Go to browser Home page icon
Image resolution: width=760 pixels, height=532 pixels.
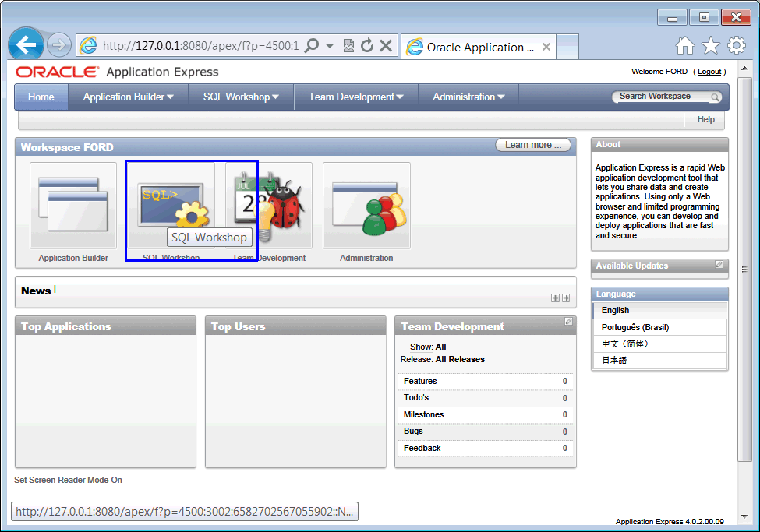click(685, 45)
